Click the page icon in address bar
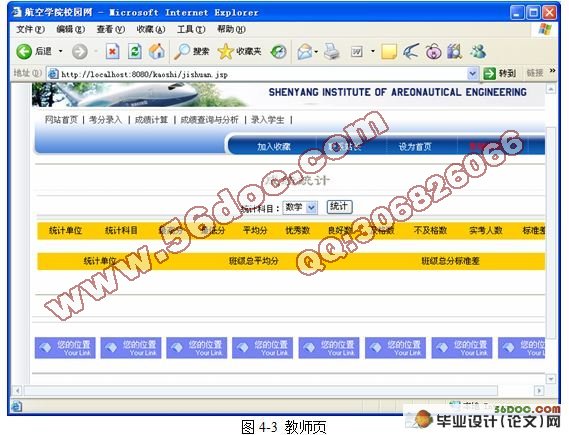Image resolution: width=569 pixels, height=435 pixels. (x=53, y=74)
